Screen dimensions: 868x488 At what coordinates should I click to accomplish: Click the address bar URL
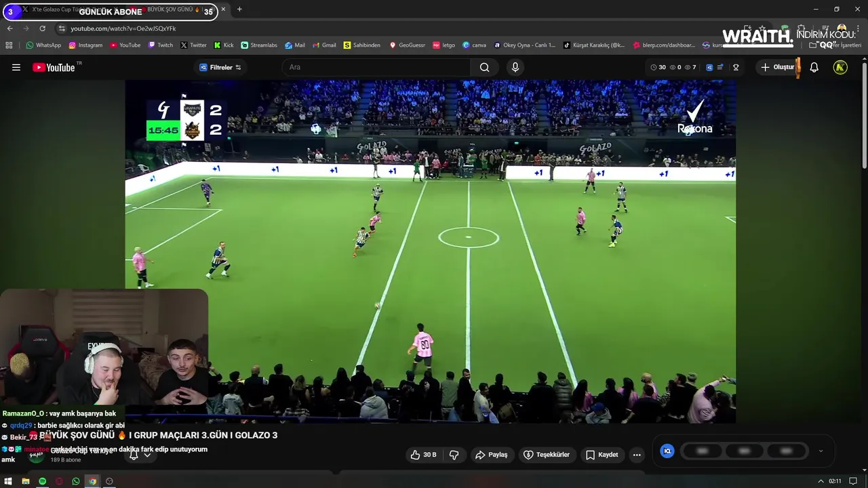click(123, 28)
